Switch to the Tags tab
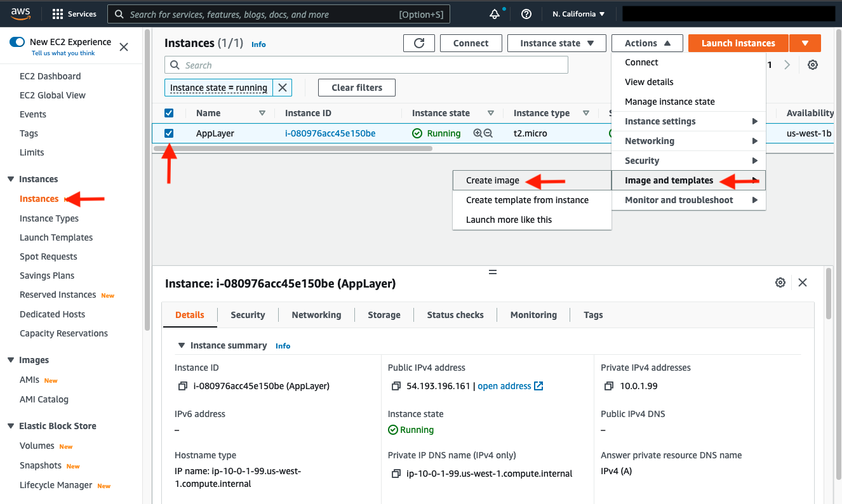Image resolution: width=842 pixels, height=504 pixels. tap(593, 315)
